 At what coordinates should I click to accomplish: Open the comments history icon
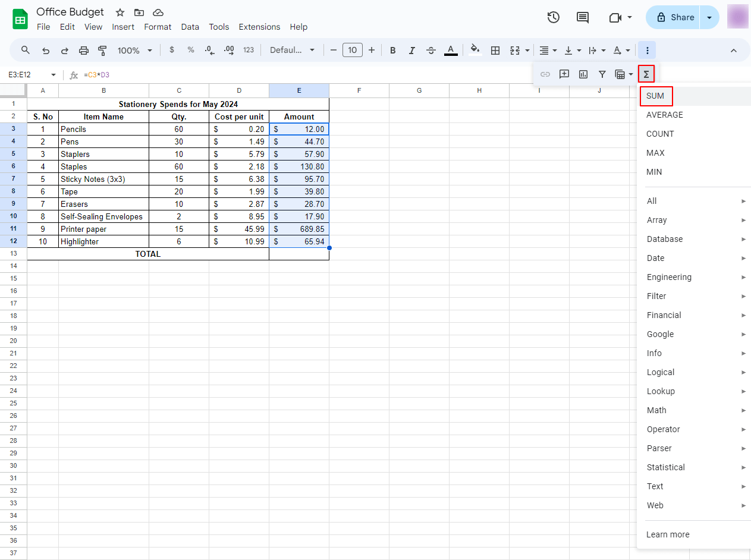coord(583,17)
